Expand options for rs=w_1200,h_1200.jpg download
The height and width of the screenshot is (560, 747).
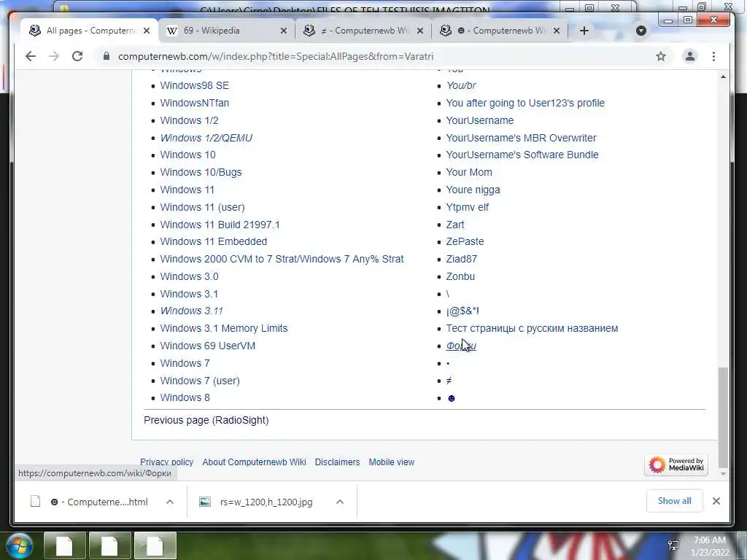(340, 502)
